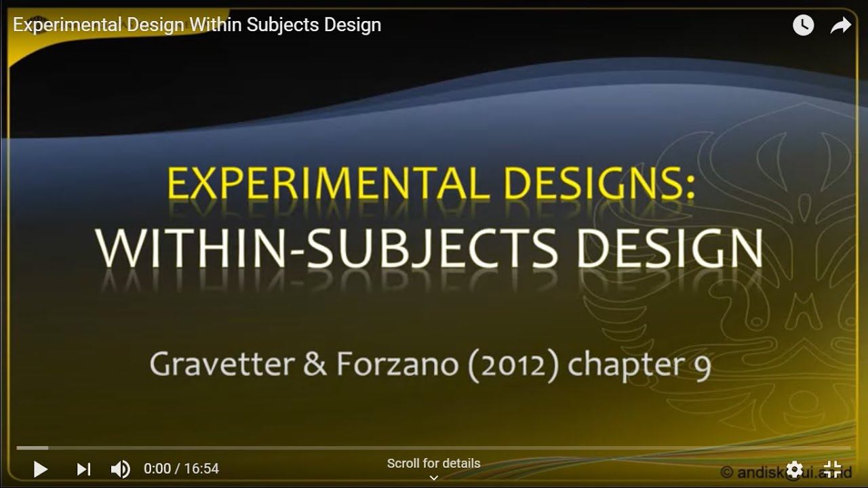Image resolution: width=868 pixels, height=488 pixels.
Task: Exit full screen mode
Action: pos(833,469)
